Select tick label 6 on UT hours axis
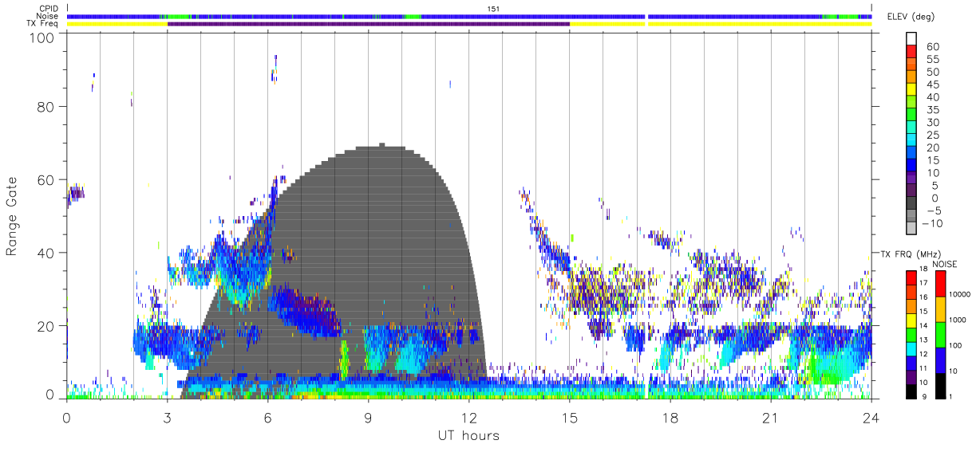The image size is (980, 452). tap(267, 417)
